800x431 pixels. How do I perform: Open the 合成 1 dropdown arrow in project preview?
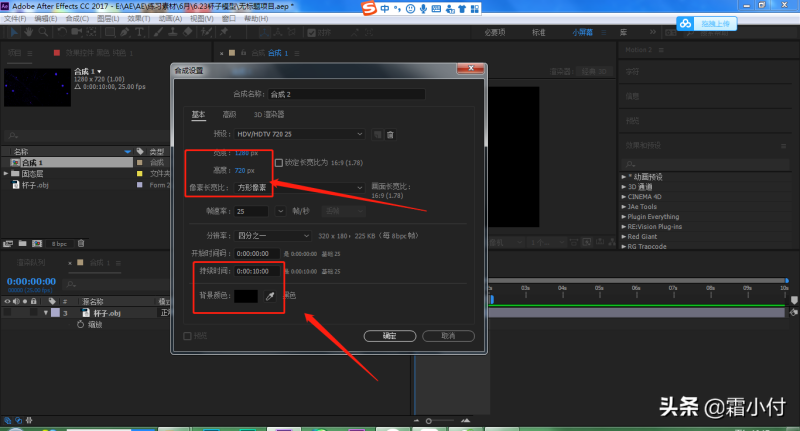click(x=99, y=71)
